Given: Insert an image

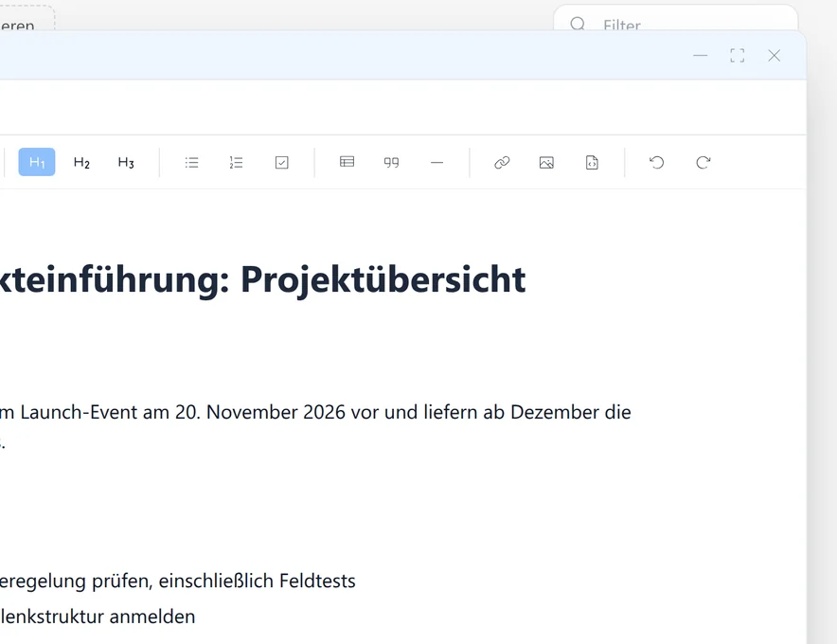Looking at the screenshot, I should 546,162.
